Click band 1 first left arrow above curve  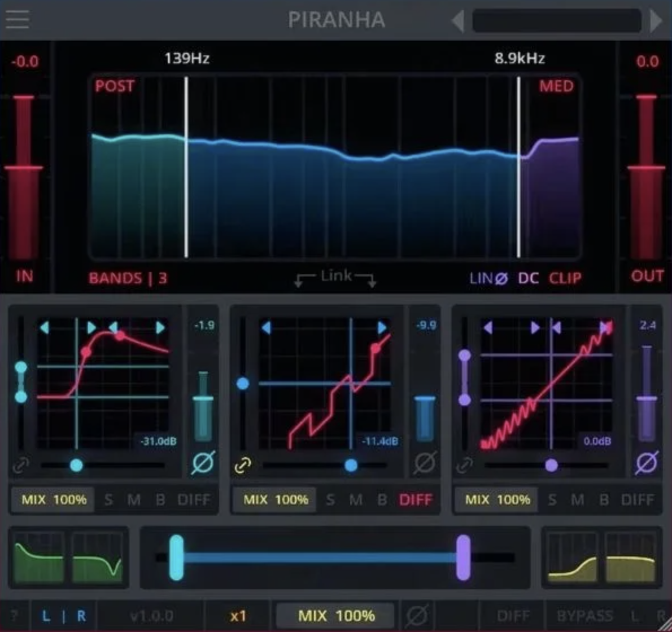coord(45,328)
